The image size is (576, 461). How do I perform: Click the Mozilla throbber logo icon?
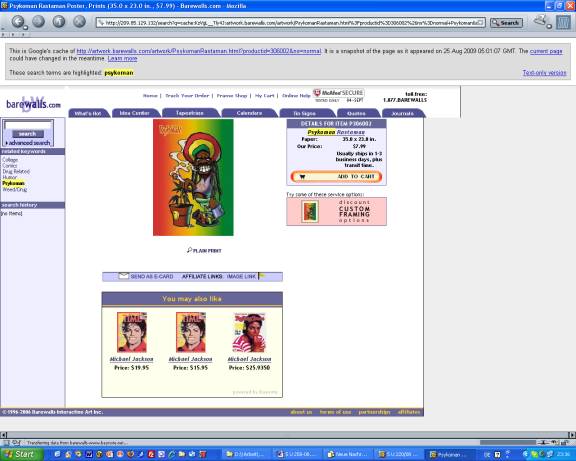click(x=563, y=22)
